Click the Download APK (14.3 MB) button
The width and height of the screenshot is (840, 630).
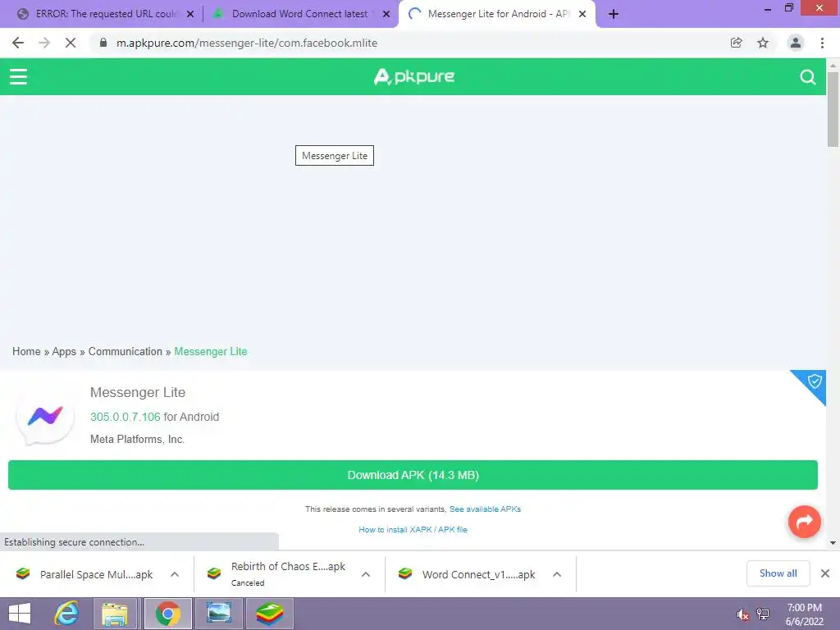pyautogui.click(x=413, y=475)
